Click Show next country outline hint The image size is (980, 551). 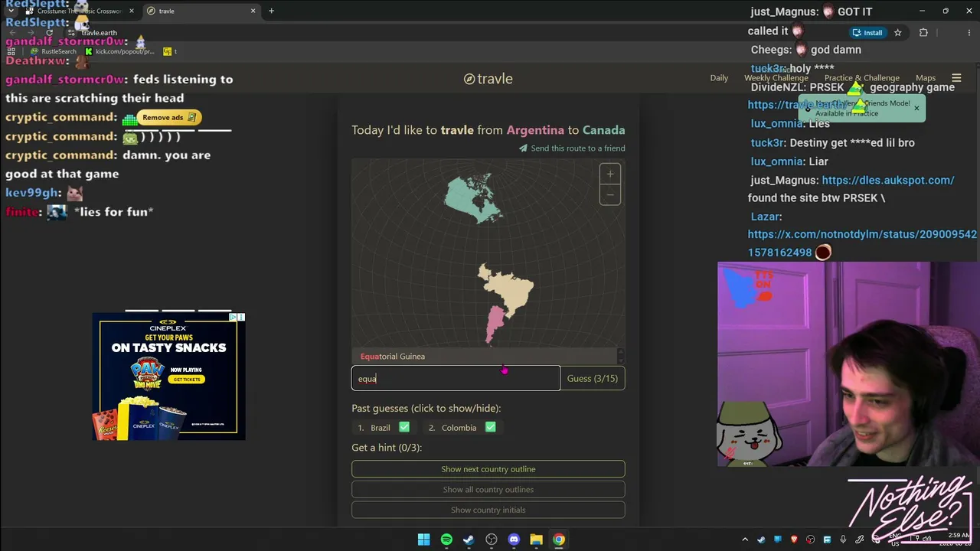coord(488,469)
